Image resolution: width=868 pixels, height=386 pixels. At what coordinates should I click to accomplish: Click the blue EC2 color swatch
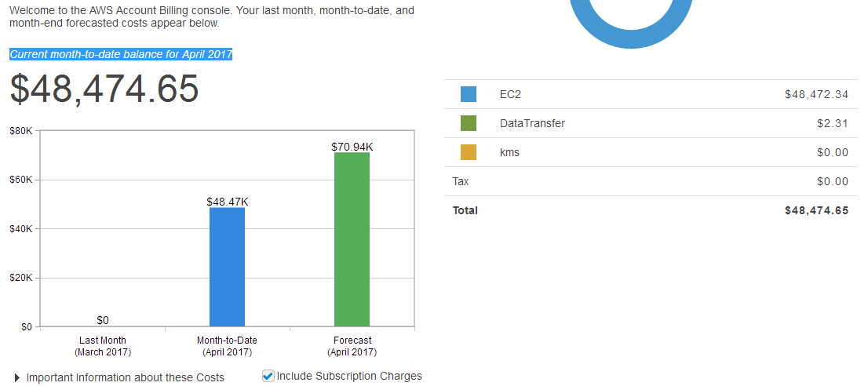469,94
